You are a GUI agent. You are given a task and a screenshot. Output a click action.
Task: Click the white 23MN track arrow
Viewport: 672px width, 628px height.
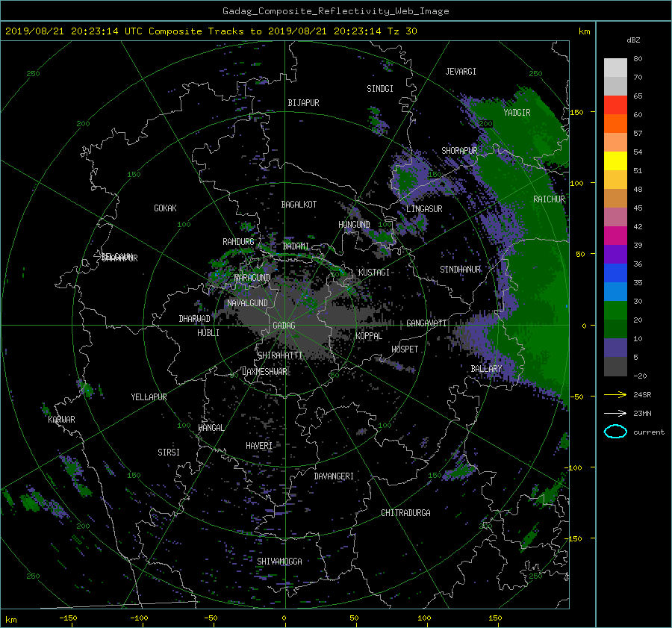[615, 413]
